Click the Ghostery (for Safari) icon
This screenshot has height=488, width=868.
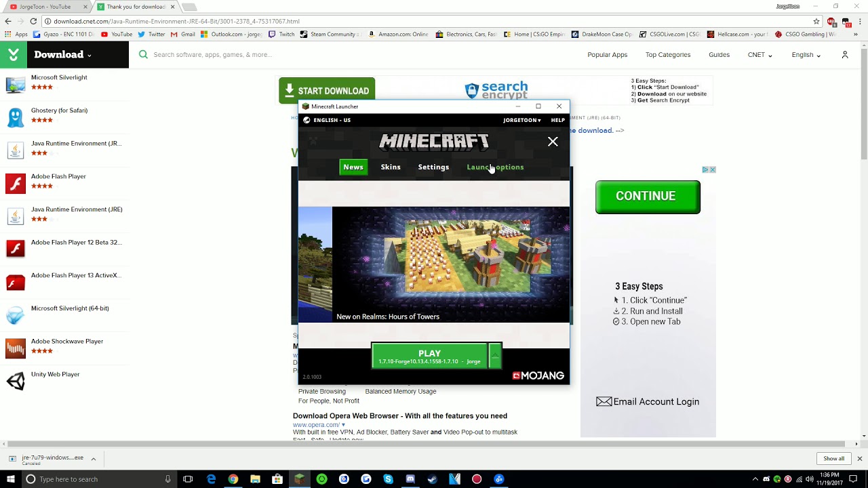(16, 117)
